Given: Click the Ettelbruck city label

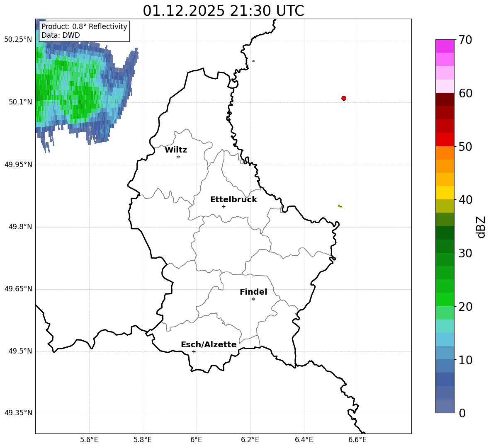Looking at the screenshot, I should point(233,200).
